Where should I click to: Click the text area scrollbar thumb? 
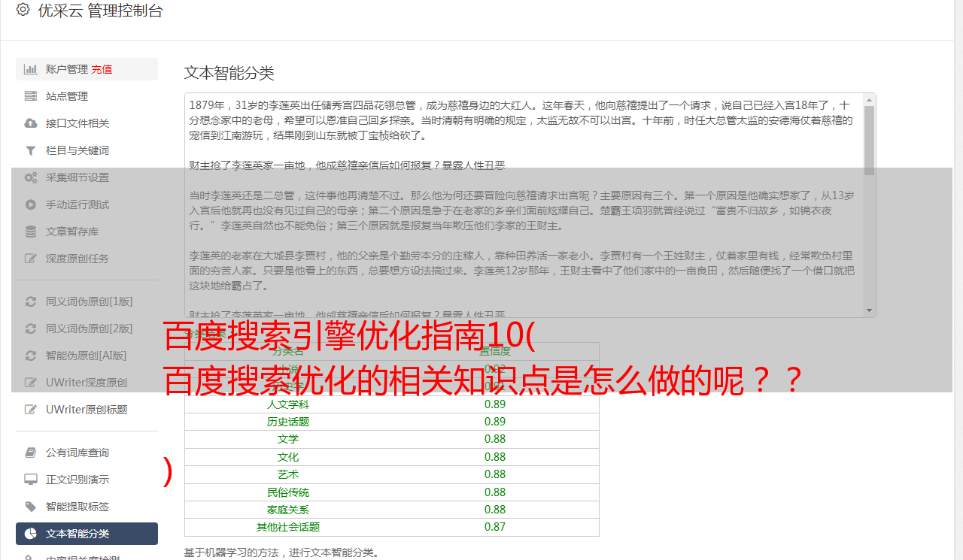click(x=869, y=141)
